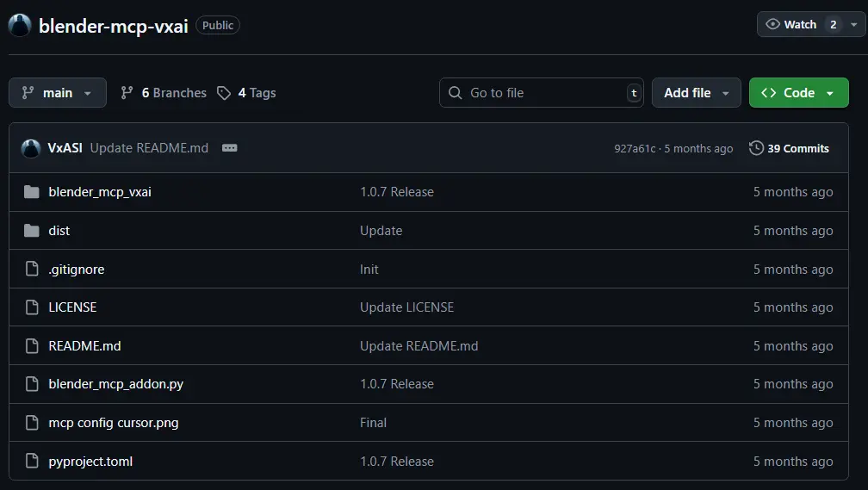Expand commit message details ellipsis
Screen dimensions: 868x490
229,148
